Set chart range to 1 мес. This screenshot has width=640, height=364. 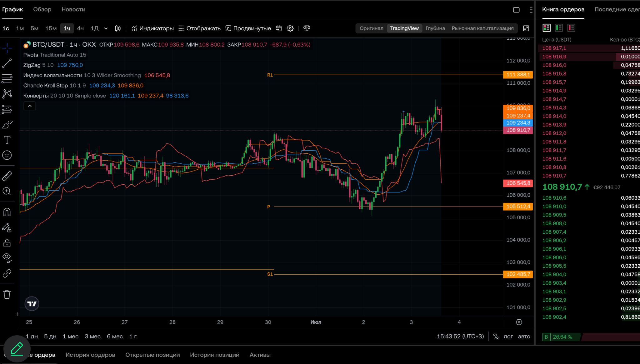pos(71,337)
